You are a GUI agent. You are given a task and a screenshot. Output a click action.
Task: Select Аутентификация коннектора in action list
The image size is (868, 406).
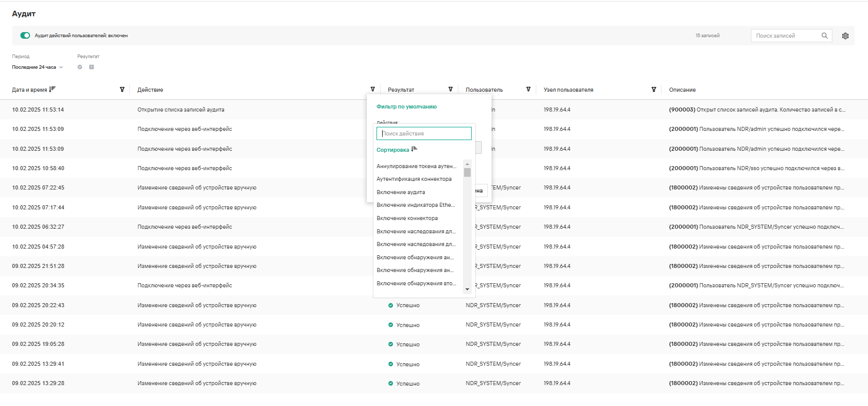point(414,179)
